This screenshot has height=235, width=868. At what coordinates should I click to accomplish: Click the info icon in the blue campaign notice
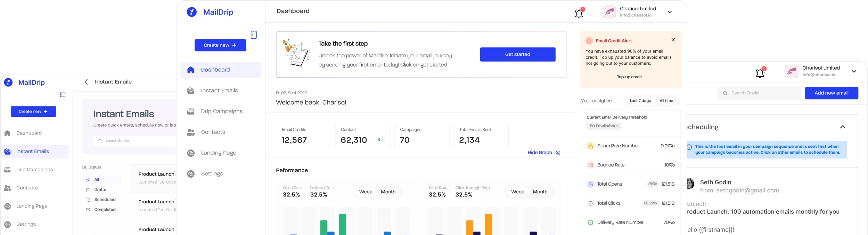689,147
